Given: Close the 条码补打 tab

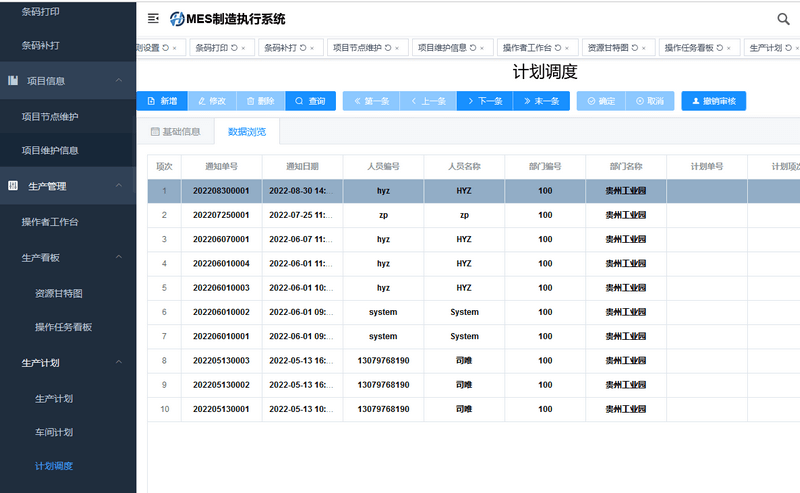Looking at the screenshot, I should (312, 48).
